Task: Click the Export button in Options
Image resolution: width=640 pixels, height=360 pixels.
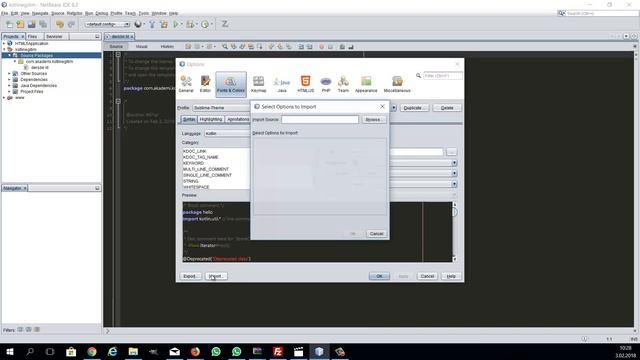Action: [190, 276]
